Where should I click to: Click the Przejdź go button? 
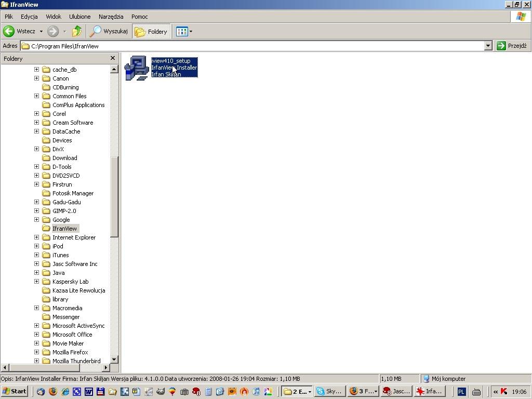coord(511,46)
